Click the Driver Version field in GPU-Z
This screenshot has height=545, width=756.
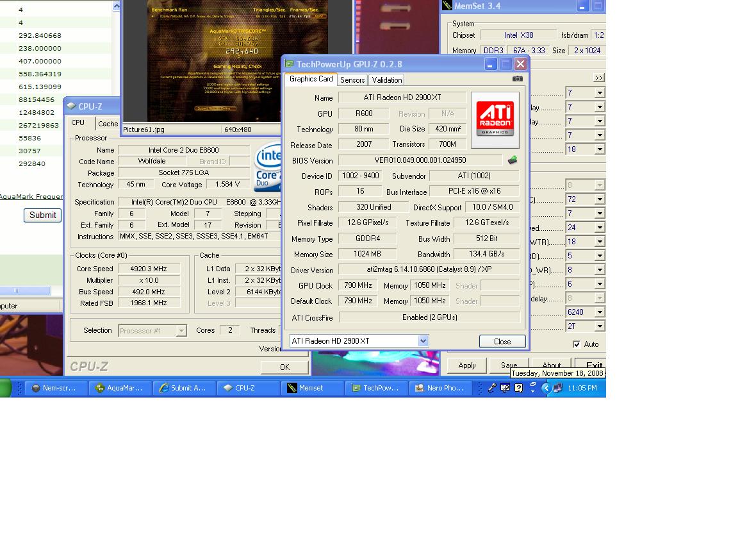pyautogui.click(x=429, y=269)
